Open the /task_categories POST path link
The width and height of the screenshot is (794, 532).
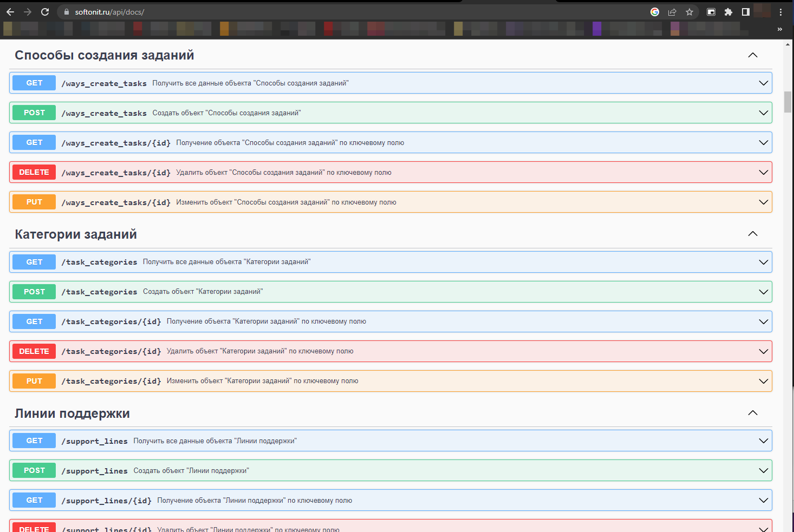click(99, 292)
